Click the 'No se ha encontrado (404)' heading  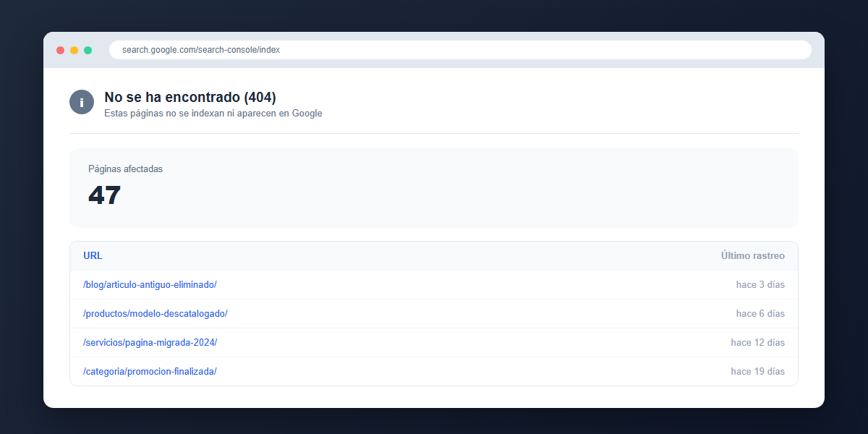pos(190,97)
